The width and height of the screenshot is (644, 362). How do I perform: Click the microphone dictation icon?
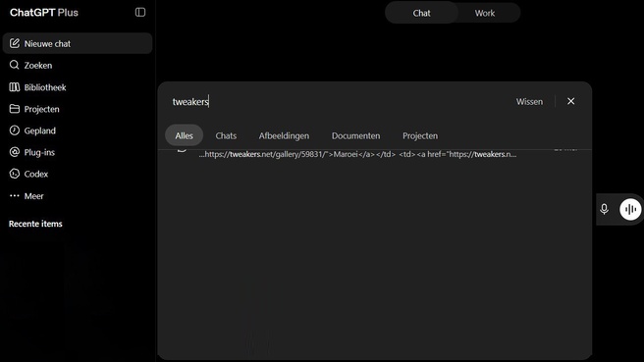604,209
